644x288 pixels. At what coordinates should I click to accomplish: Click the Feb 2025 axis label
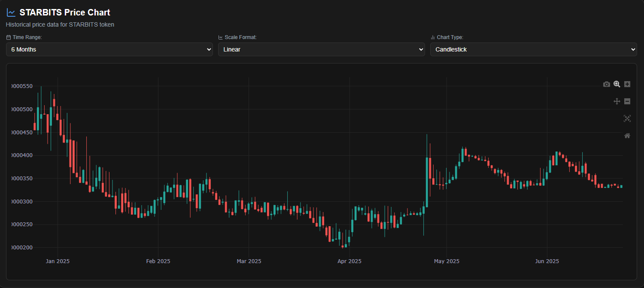tap(158, 261)
